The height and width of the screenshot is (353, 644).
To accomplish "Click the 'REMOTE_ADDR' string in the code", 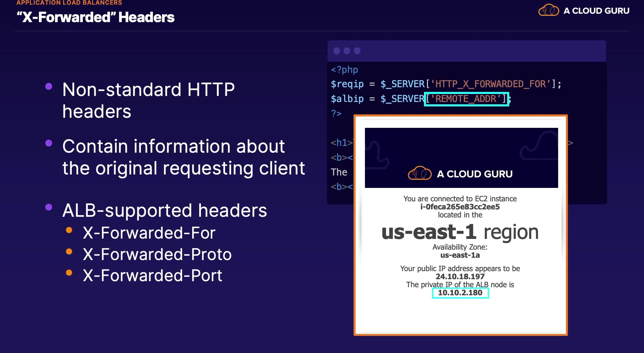I will click(466, 99).
